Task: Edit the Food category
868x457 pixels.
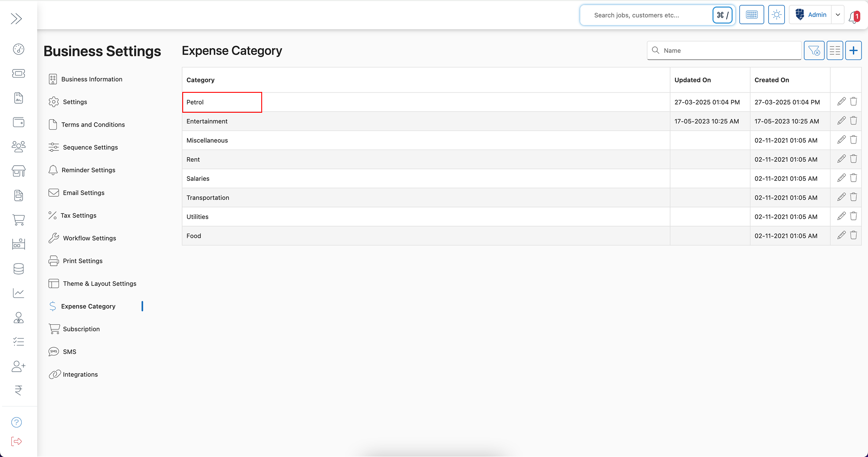Action: coord(841,235)
